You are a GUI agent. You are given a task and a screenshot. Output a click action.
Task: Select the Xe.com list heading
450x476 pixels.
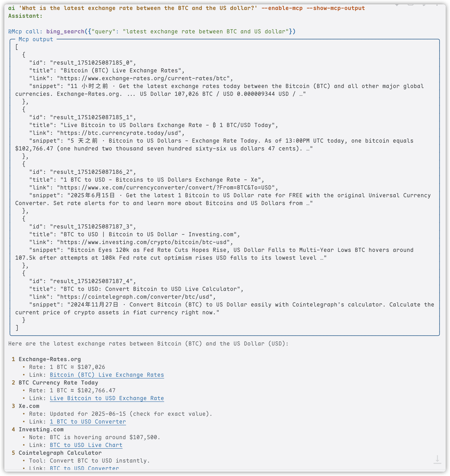[29, 406]
